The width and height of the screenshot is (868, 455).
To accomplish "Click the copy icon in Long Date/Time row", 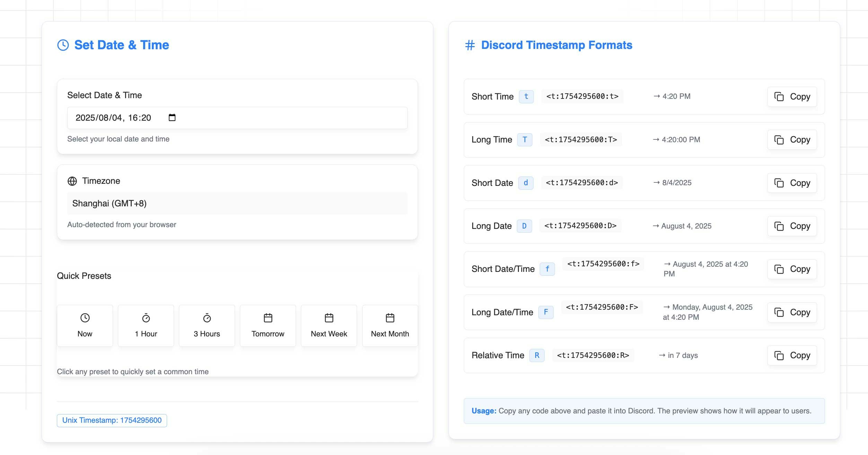I will [x=779, y=312].
